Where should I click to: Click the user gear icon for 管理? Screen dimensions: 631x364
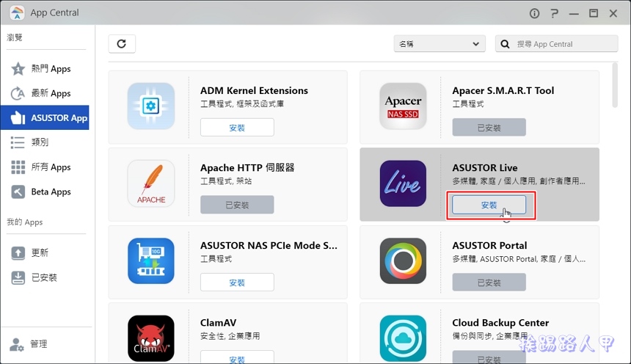[x=16, y=345]
